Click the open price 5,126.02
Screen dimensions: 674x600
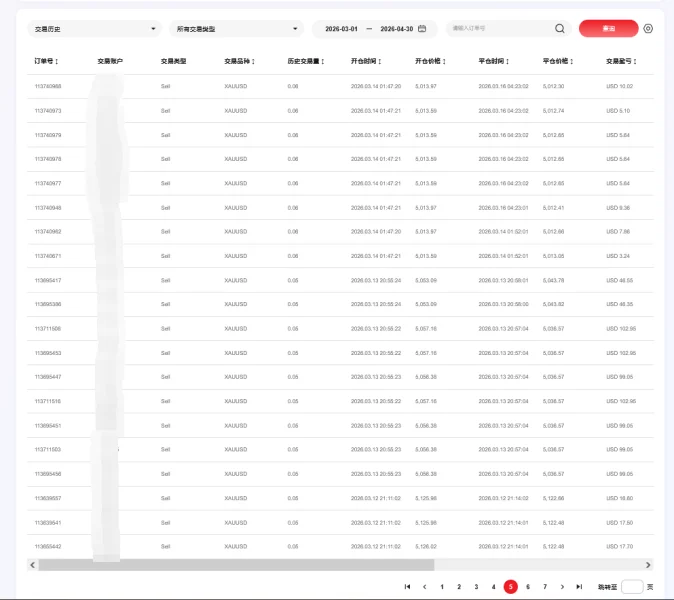coord(426,547)
